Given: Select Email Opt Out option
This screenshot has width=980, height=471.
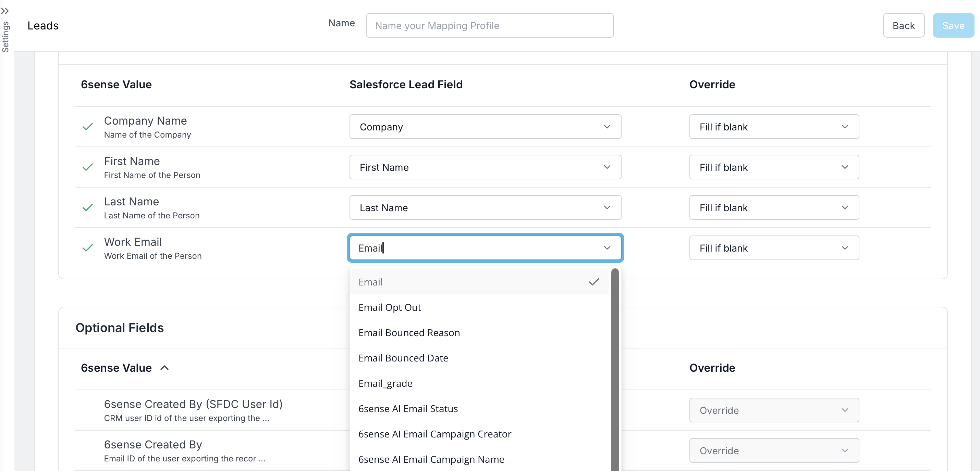Looking at the screenshot, I should [x=479, y=307].
